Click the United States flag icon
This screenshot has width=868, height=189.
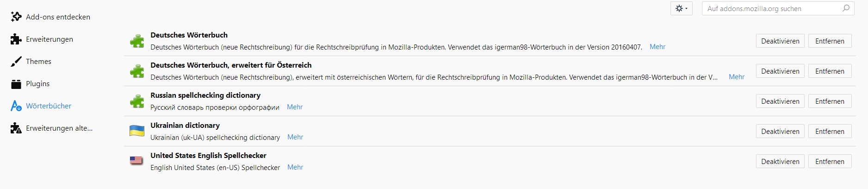136,161
